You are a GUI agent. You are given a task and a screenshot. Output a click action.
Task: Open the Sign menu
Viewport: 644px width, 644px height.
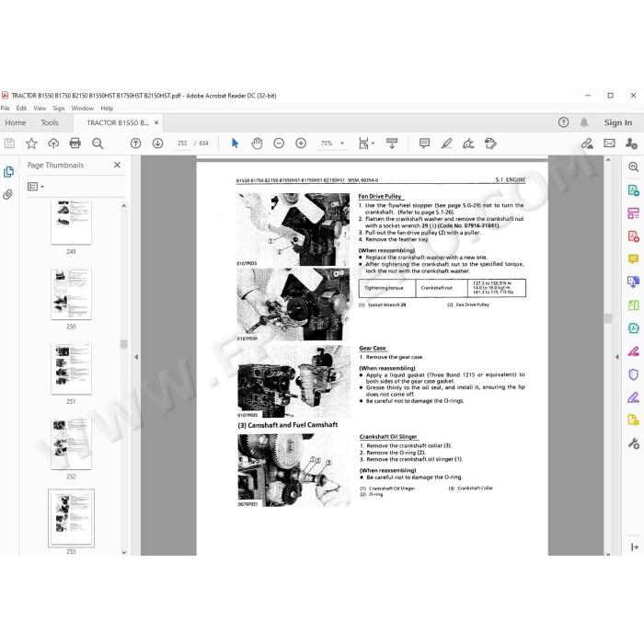point(59,108)
